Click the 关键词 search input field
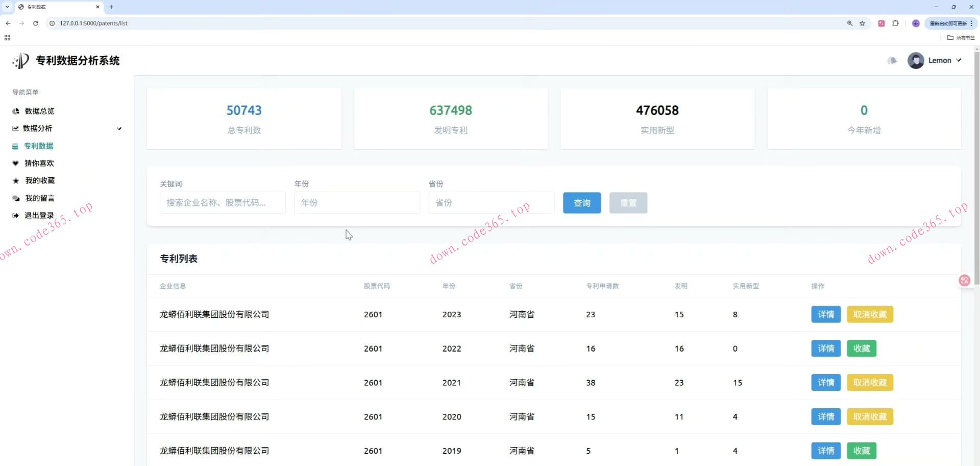The height and width of the screenshot is (466, 980). [x=223, y=203]
